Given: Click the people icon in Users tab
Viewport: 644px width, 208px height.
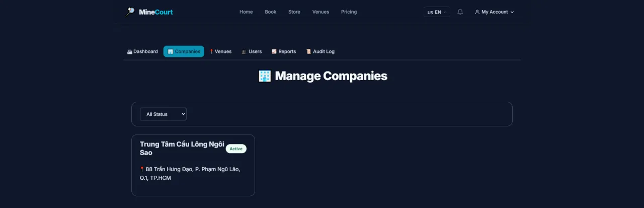Looking at the screenshot, I should point(244,51).
